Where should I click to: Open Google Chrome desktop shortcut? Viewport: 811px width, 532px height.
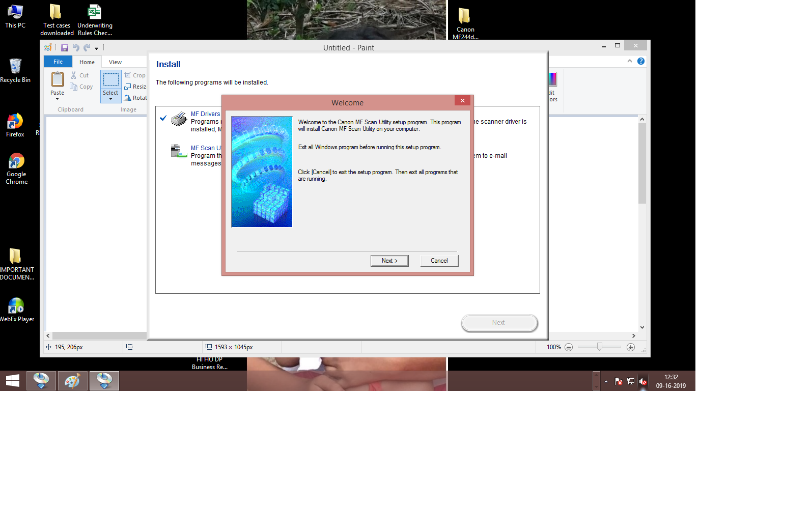tap(16, 169)
